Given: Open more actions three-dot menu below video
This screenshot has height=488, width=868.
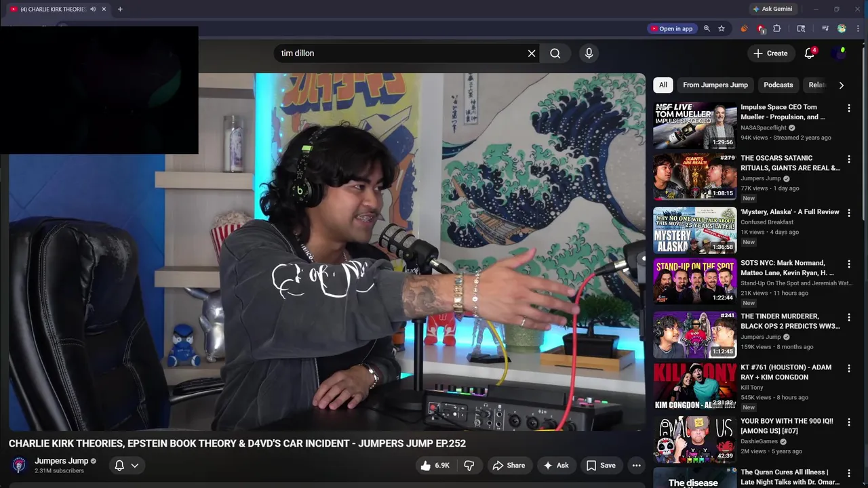Looking at the screenshot, I should pos(636,465).
